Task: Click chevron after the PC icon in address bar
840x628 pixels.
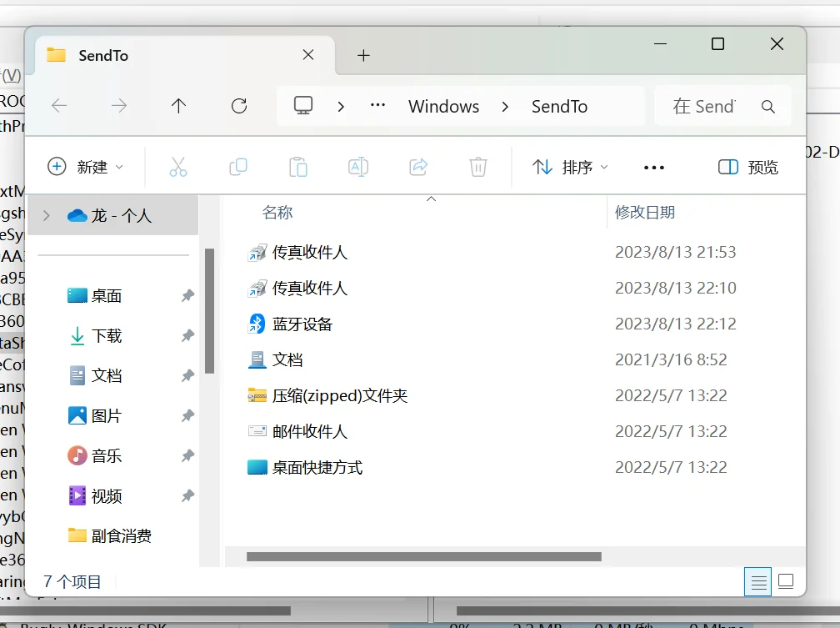Action: pyautogui.click(x=341, y=106)
